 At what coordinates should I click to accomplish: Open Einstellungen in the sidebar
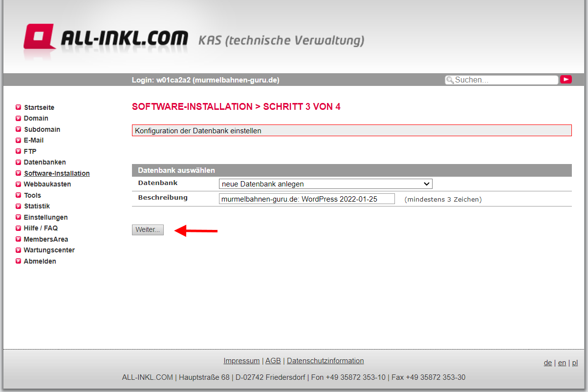[x=46, y=217]
